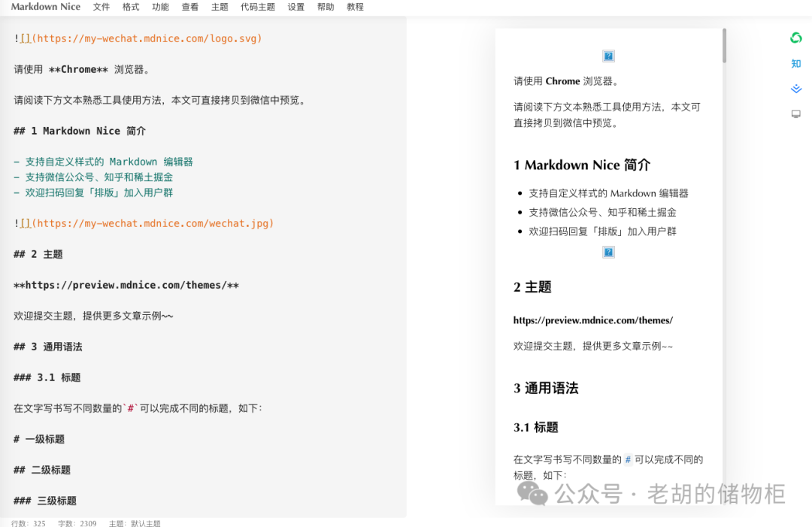Viewport: 812px width, 527px height.
Task: Click logo.svg URL in the editor
Action: point(147,38)
